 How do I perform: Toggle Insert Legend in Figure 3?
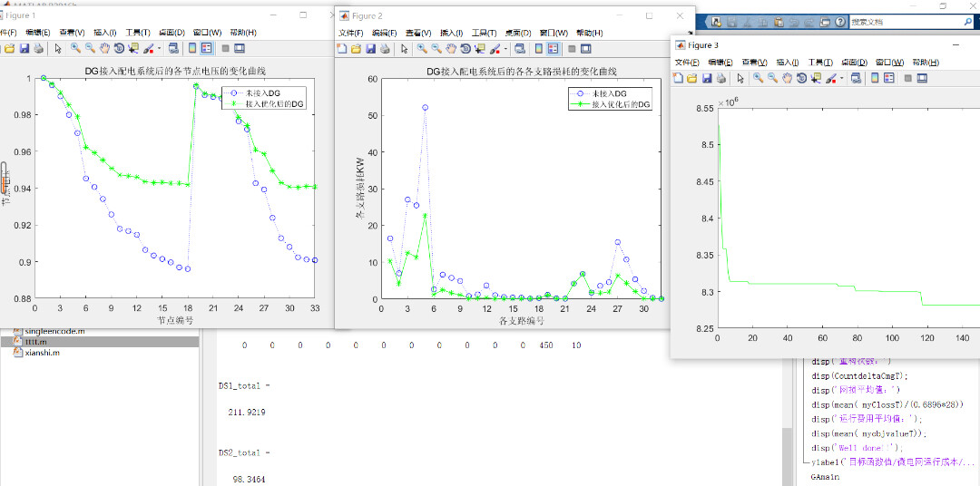point(888,78)
